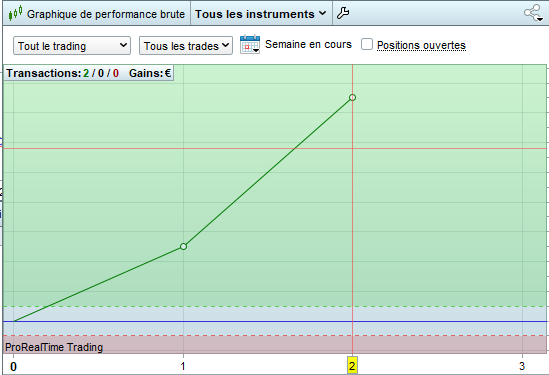
Task: Click the 1 label on the x-axis
Action: 183,366
